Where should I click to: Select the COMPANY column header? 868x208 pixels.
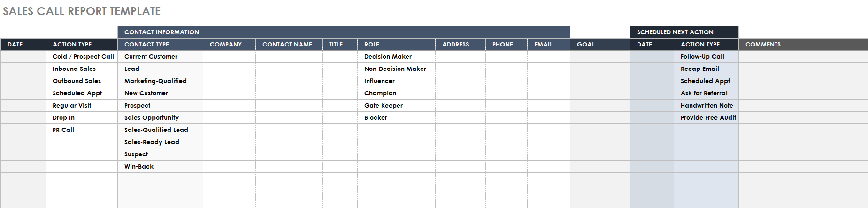[x=230, y=44]
